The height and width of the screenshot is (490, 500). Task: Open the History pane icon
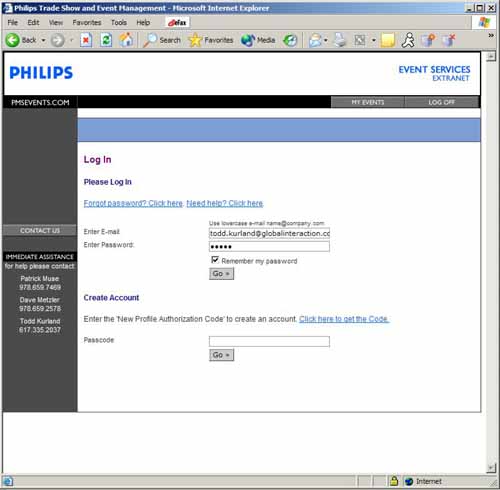click(x=290, y=40)
